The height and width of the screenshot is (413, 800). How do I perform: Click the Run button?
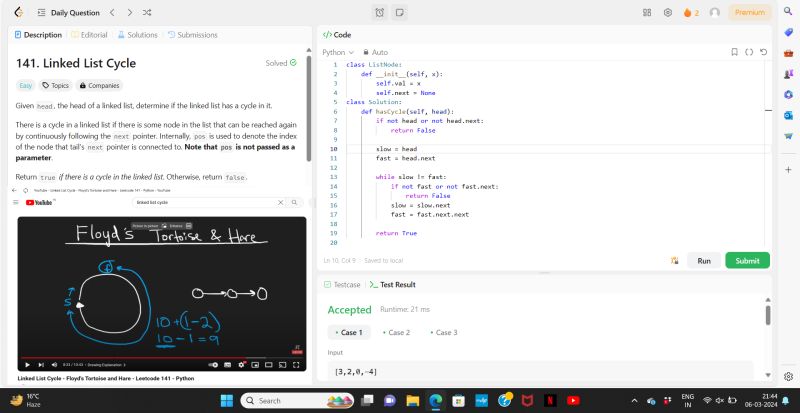pos(704,260)
